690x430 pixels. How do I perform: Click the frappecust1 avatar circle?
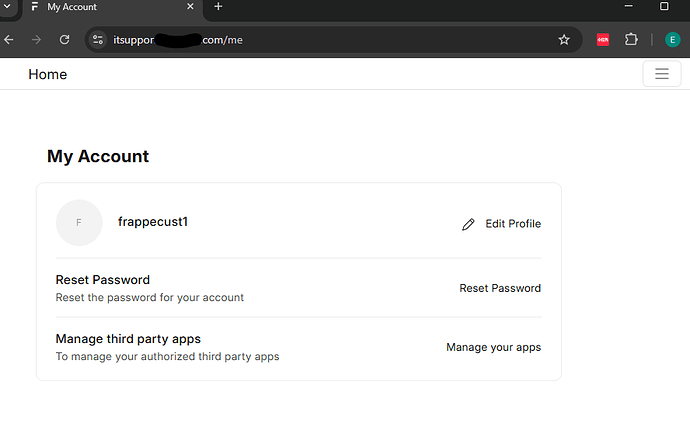pos(79,222)
